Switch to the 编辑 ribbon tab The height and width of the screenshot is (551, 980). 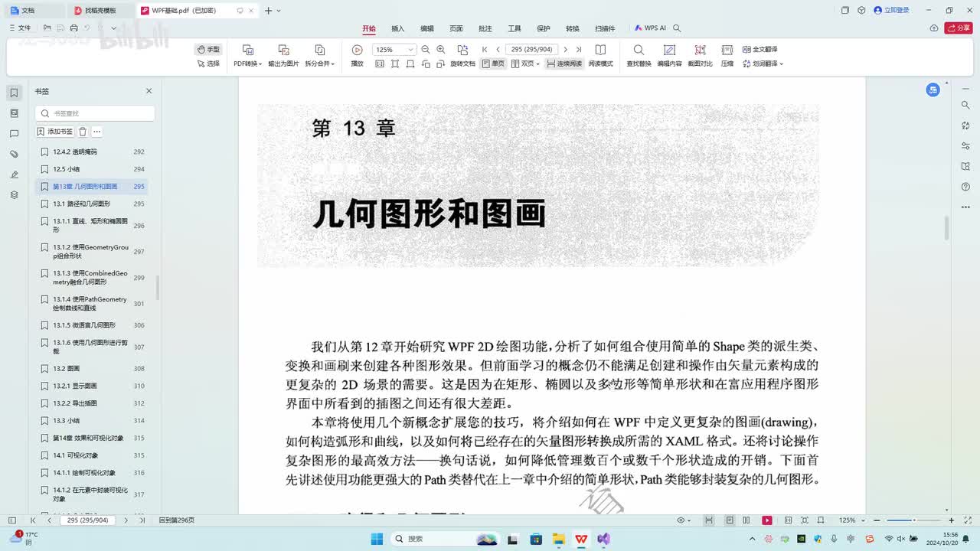click(427, 28)
